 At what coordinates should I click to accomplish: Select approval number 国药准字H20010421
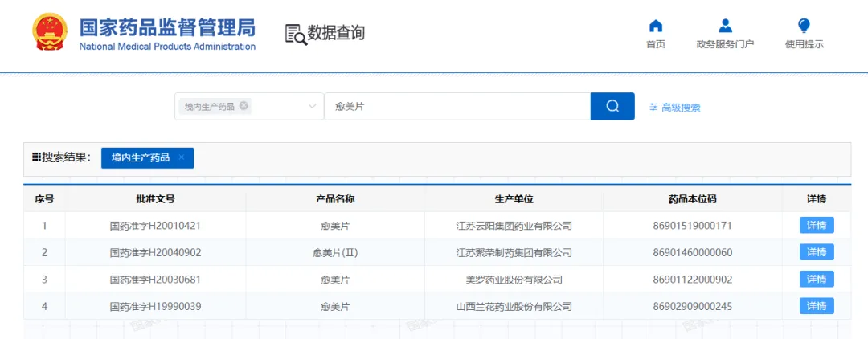tap(156, 226)
